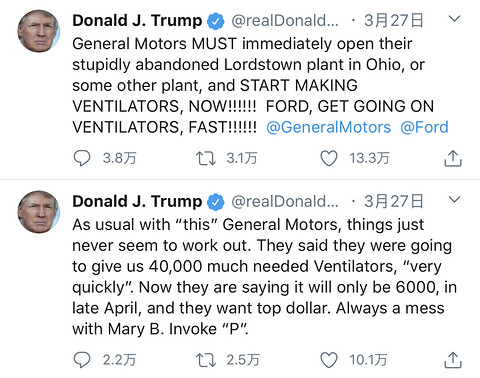Open the @GeneralMotors mention link

point(328,127)
